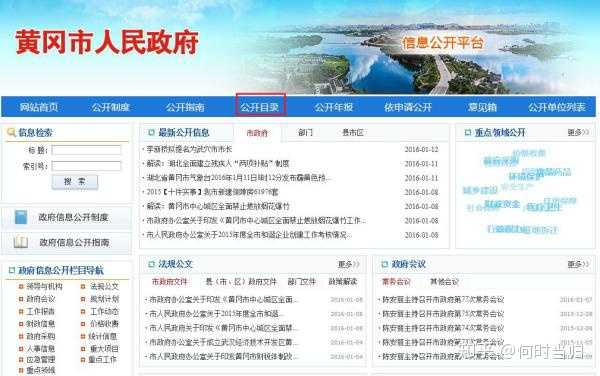Open 工作报告 in the 栏目导航 list
600x376 pixels.
[41, 311]
